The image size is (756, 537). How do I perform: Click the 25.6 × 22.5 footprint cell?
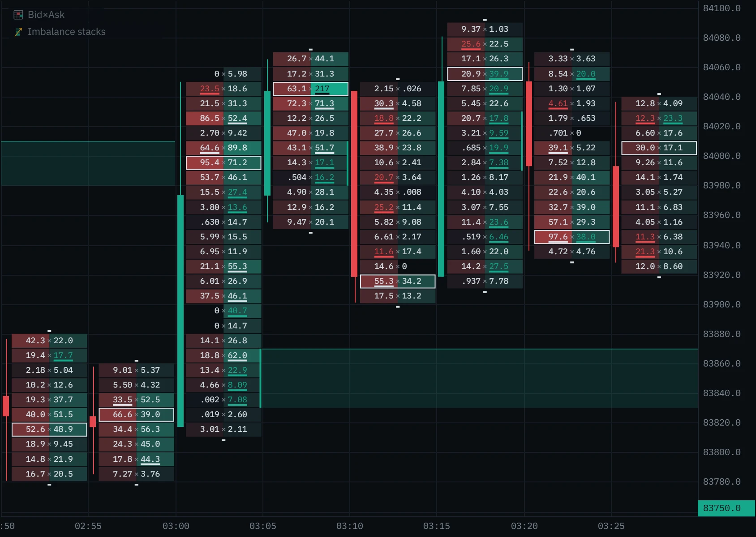click(485, 44)
